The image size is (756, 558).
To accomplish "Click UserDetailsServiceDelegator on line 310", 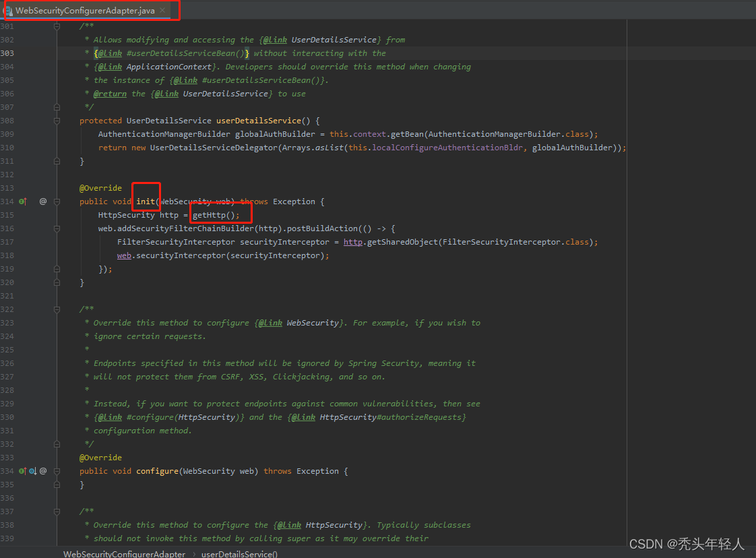I will (x=214, y=148).
